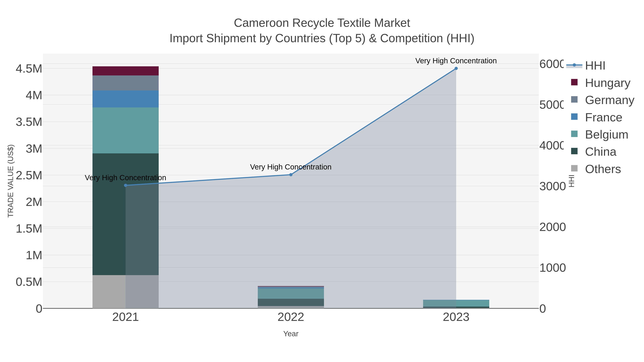
Task: Click the 0.5M y-axis tick label
Action: pos(29,282)
